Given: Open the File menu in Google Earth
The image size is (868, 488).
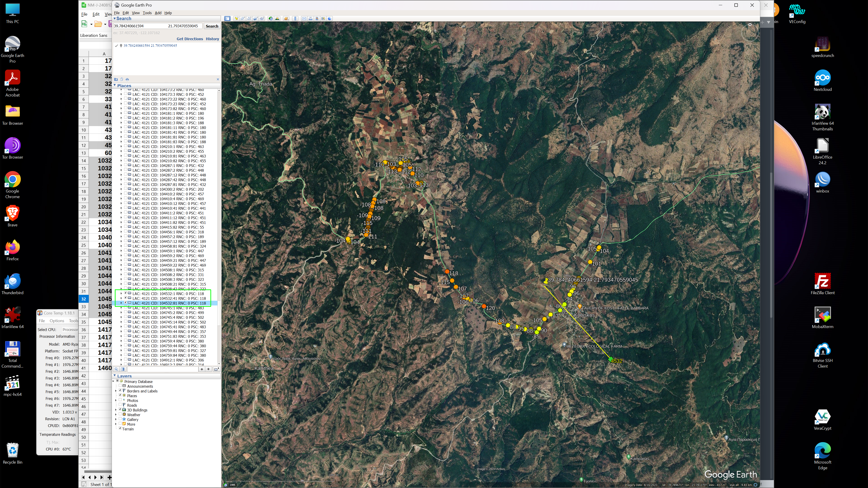Looking at the screenshot, I should [x=117, y=13].
